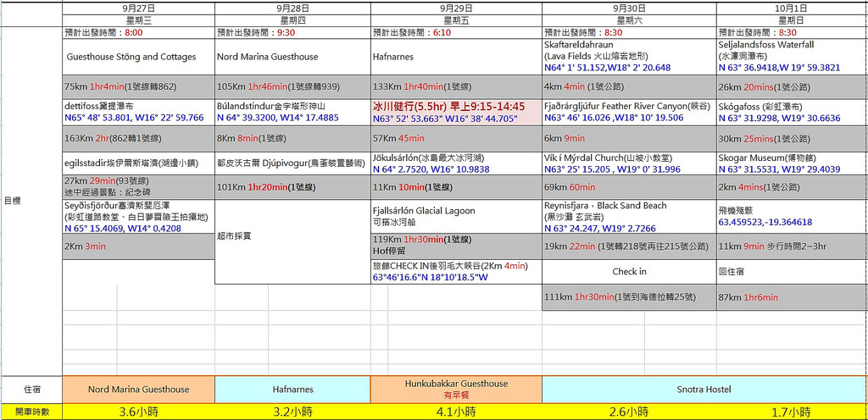Click Guesthouse Stöng and Cottages cell
Screen dimensions: 868x420
pyautogui.click(x=138, y=57)
